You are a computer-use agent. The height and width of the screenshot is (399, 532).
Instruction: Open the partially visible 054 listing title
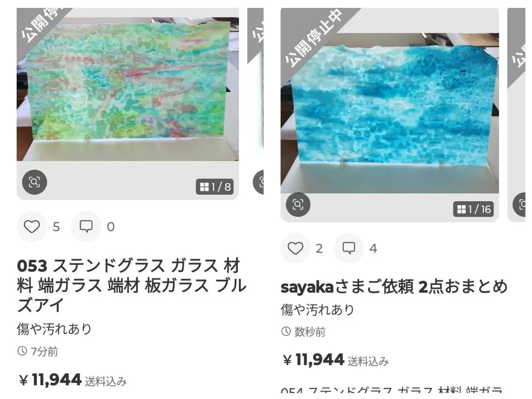pos(392,390)
